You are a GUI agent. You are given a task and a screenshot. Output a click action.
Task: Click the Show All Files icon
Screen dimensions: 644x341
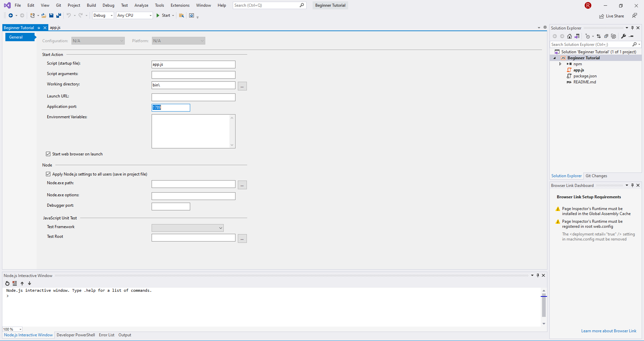613,36
